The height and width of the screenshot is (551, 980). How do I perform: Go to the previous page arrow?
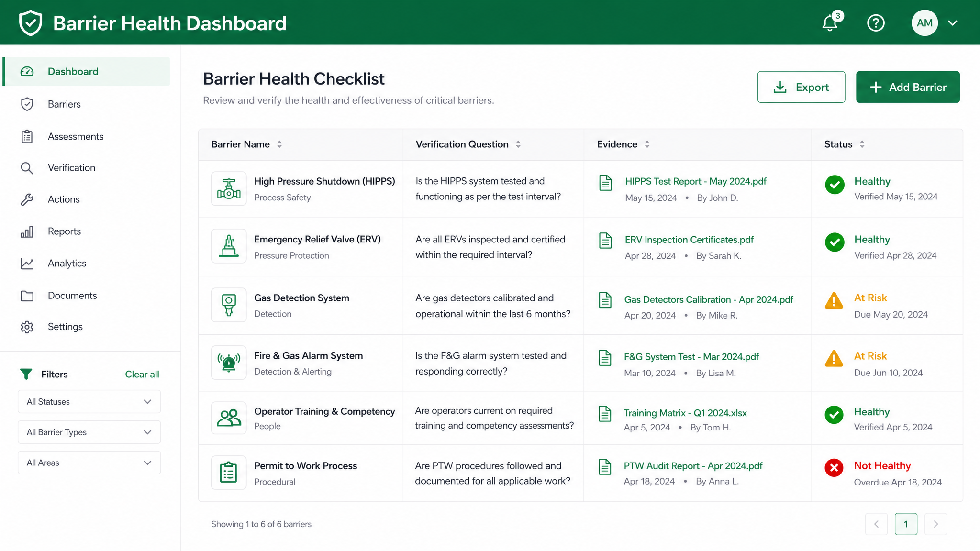coord(876,524)
